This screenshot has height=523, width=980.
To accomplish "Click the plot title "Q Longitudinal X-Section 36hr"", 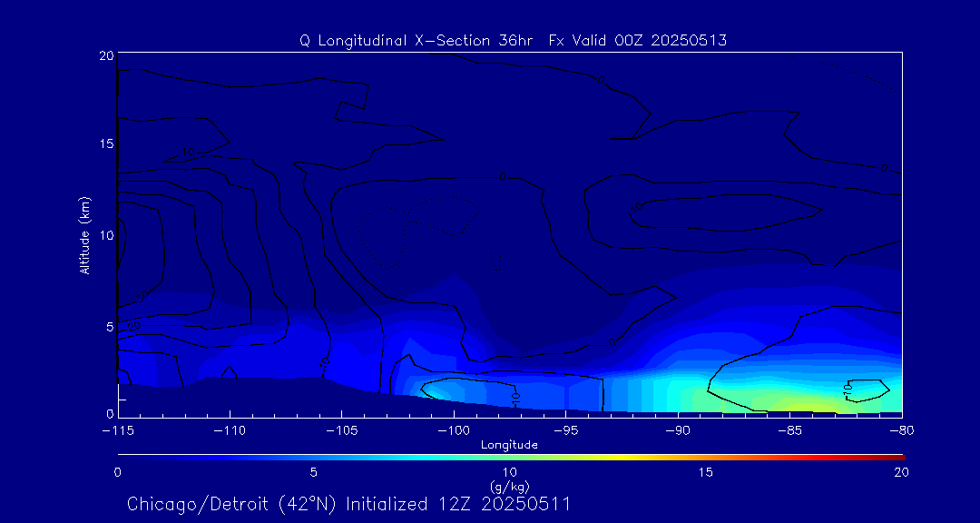I will coord(416,41).
